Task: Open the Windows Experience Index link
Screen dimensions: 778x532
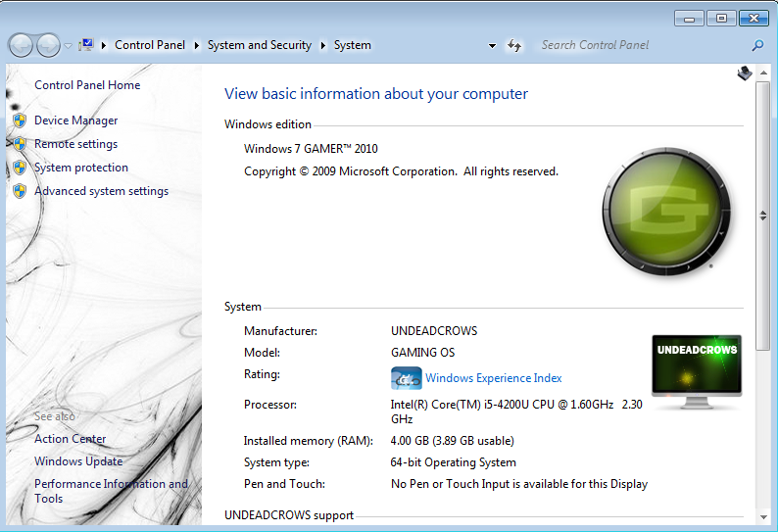Action: (x=493, y=378)
